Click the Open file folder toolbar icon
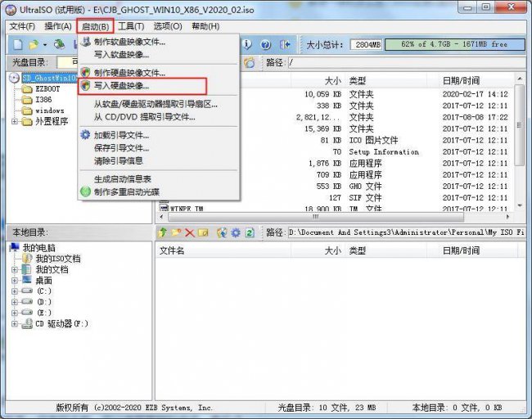Screen dimensions: 532x419 (x=34, y=44)
